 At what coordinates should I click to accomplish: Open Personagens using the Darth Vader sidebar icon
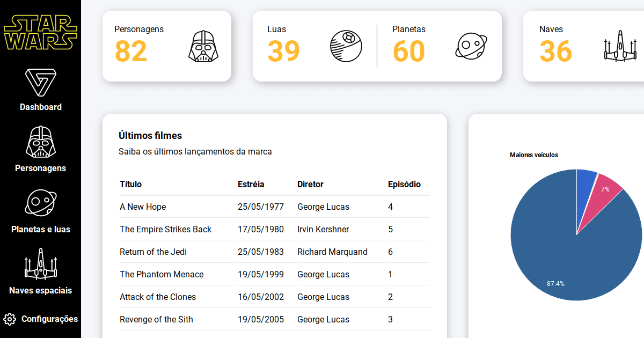[x=40, y=141]
